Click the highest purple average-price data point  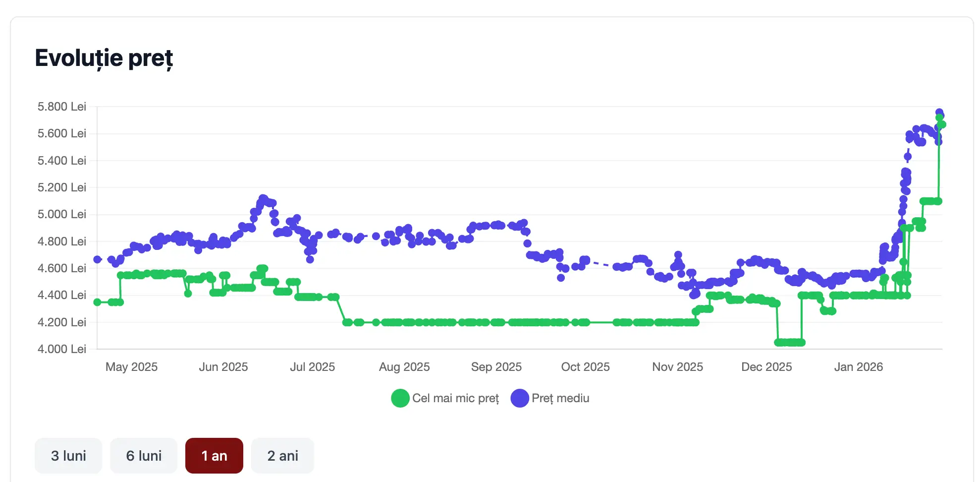pyautogui.click(x=939, y=113)
